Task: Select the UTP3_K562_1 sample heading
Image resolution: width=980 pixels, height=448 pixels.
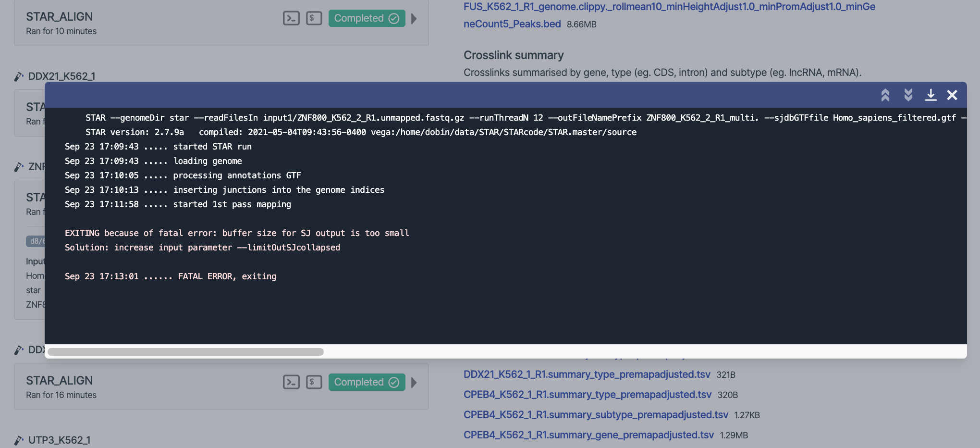Action: click(59, 440)
